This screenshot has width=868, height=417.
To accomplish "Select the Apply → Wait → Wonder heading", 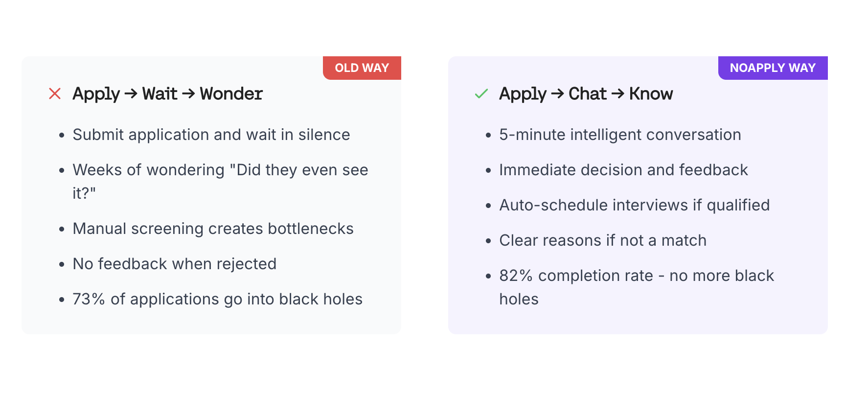I will (167, 94).
